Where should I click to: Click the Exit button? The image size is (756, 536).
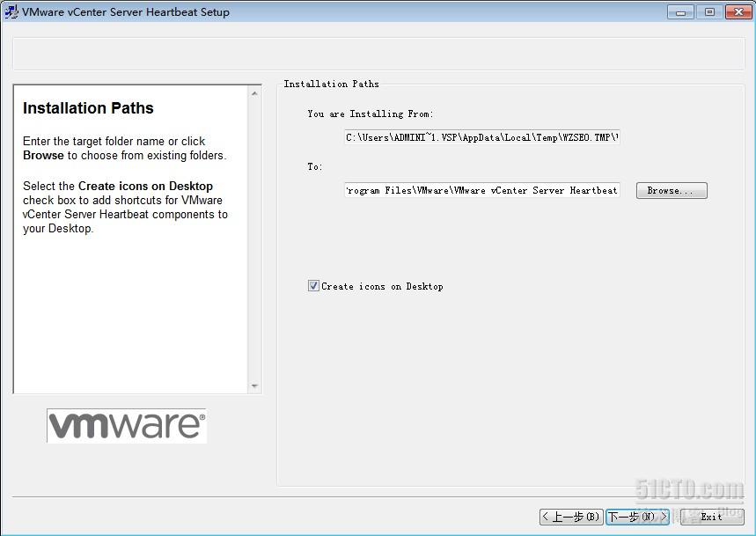pyautogui.click(x=712, y=517)
